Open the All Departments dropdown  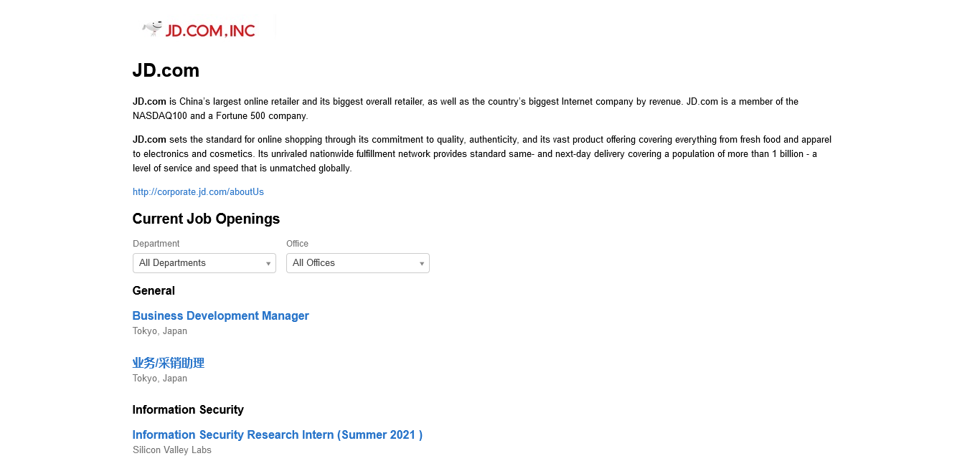click(204, 263)
